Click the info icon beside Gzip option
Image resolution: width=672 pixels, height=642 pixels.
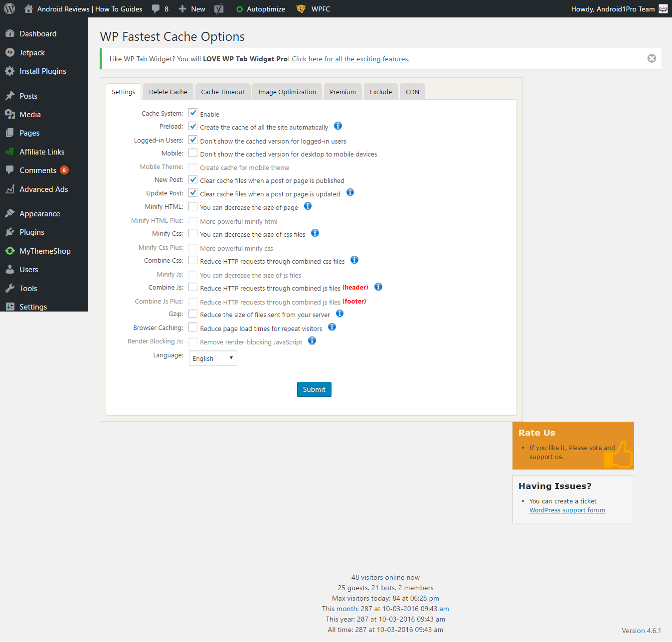point(340,314)
